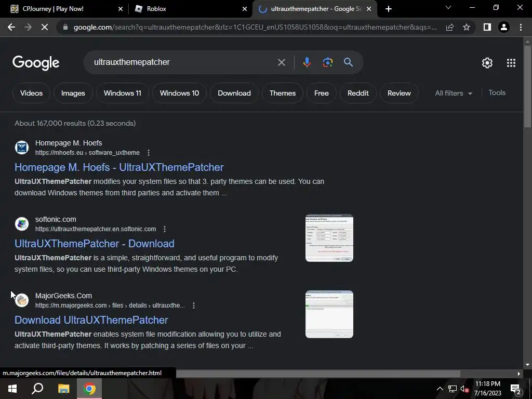Image resolution: width=532 pixels, height=399 pixels.
Task: Clear the search box text
Action: 281,62
